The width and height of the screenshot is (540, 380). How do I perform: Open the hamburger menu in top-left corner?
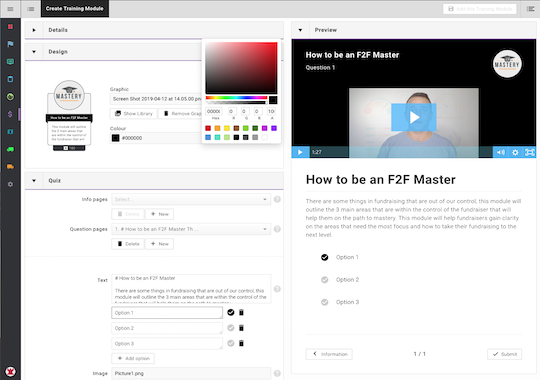[x=10, y=9]
